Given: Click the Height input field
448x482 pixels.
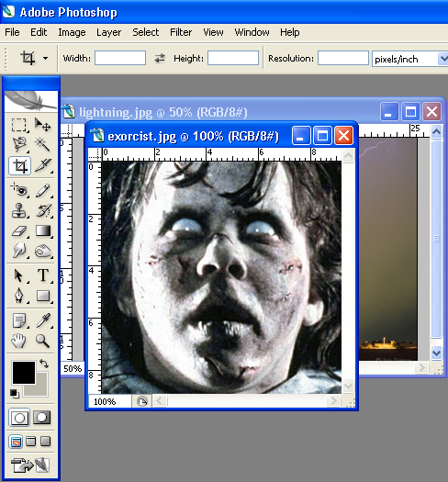Looking at the screenshot, I should (x=233, y=58).
